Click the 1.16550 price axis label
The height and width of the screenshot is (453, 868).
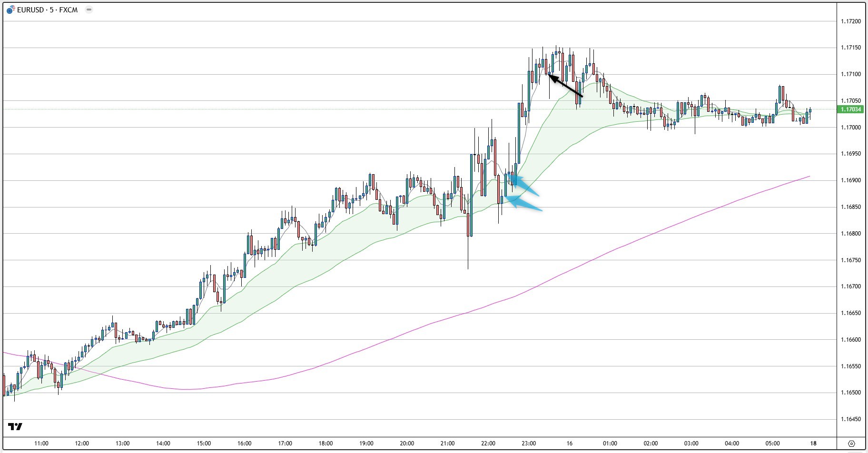coord(851,366)
